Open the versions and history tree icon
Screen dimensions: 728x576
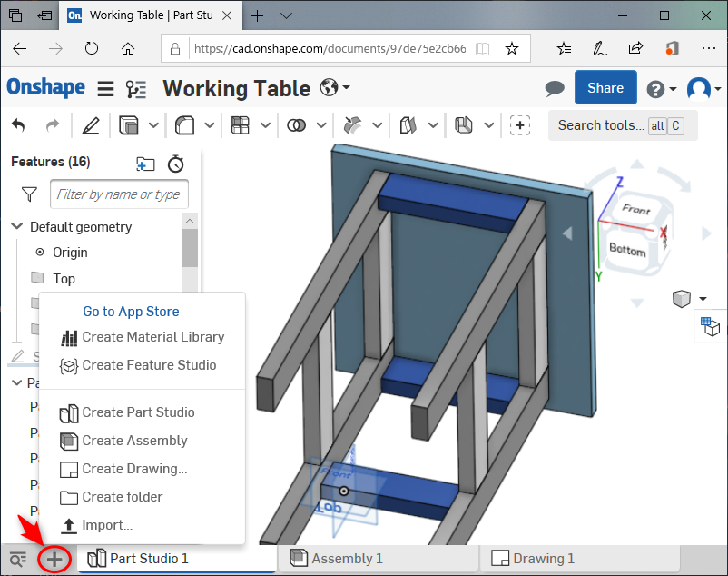(x=136, y=88)
